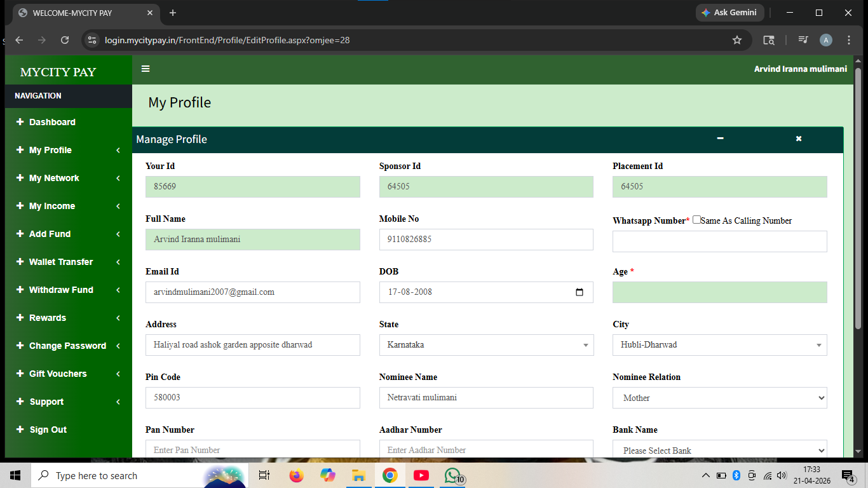Reload the page with the refresh icon
The width and height of the screenshot is (868, 488).
(65, 40)
